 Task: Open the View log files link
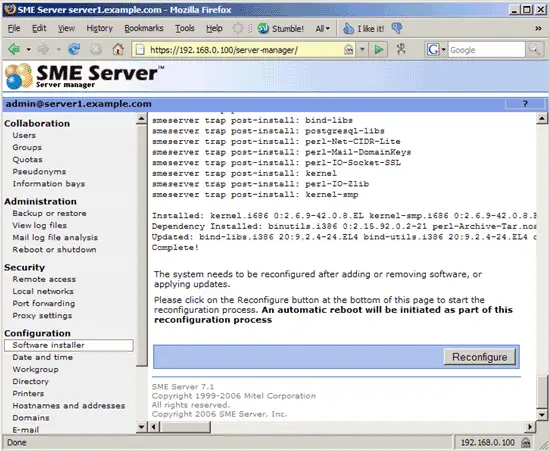40,225
